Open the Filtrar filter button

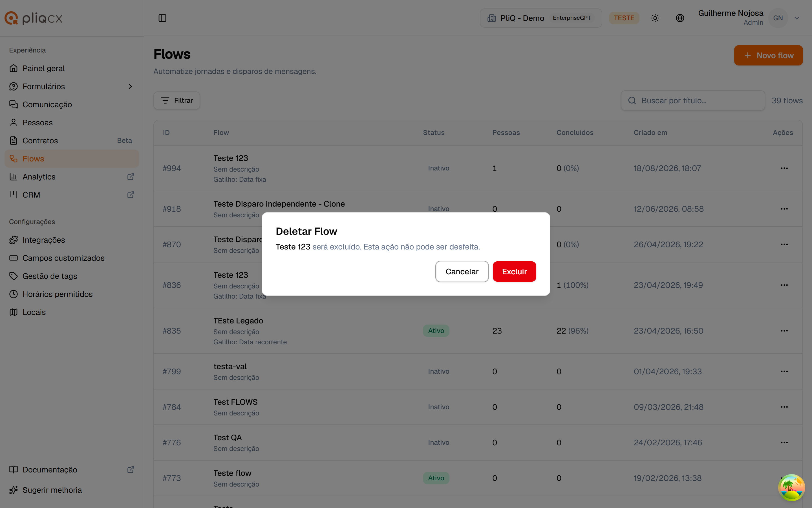tap(176, 100)
